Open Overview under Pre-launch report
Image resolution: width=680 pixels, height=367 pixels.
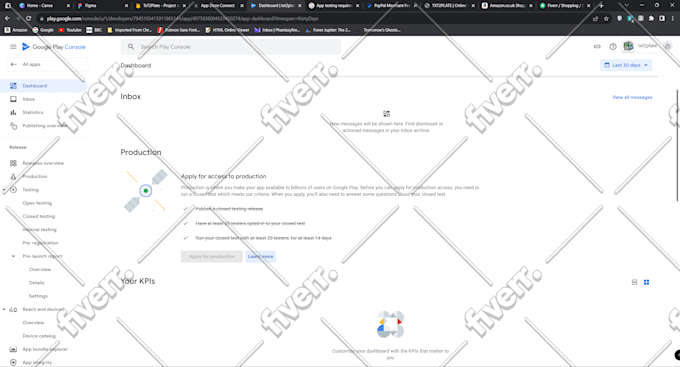[40, 269]
